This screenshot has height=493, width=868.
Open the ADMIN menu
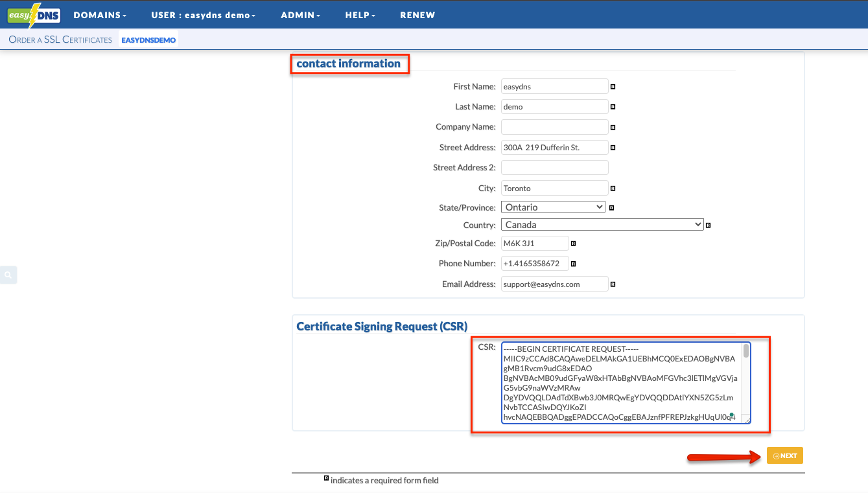(x=300, y=15)
